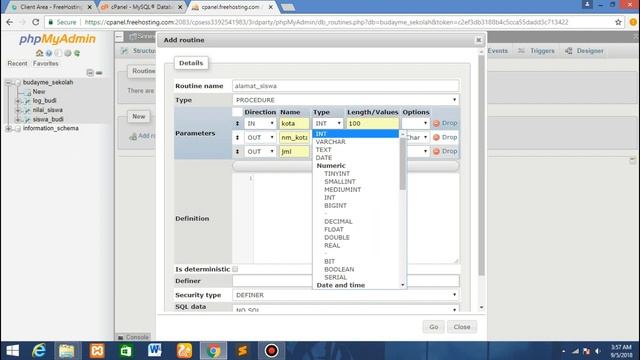Screen dimensions: 640x360
Task: Open phpMyAdmin documentation icon
Action: click(58, 53)
